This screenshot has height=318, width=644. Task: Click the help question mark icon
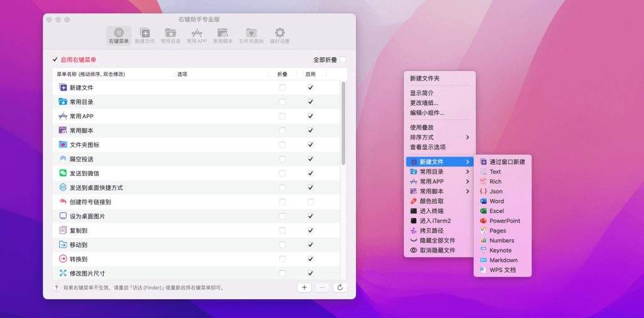click(56, 287)
